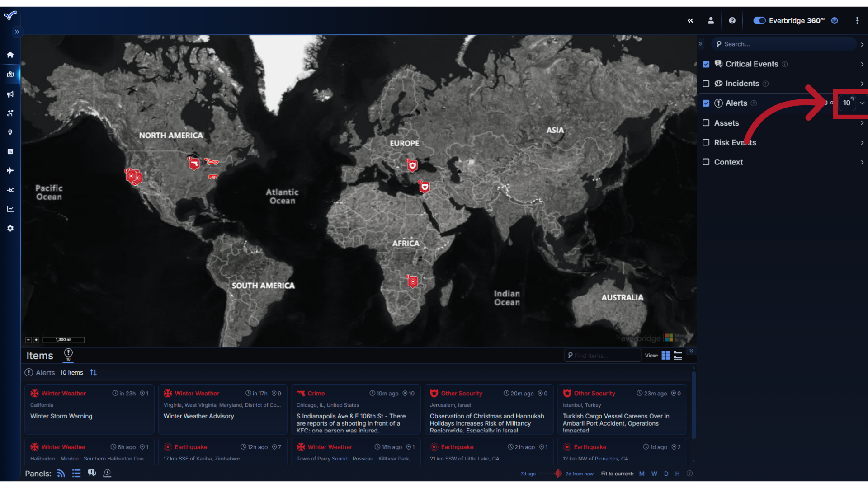Click the user profile icon in the top bar
Viewport: 868px width, 488px height.
711,20
